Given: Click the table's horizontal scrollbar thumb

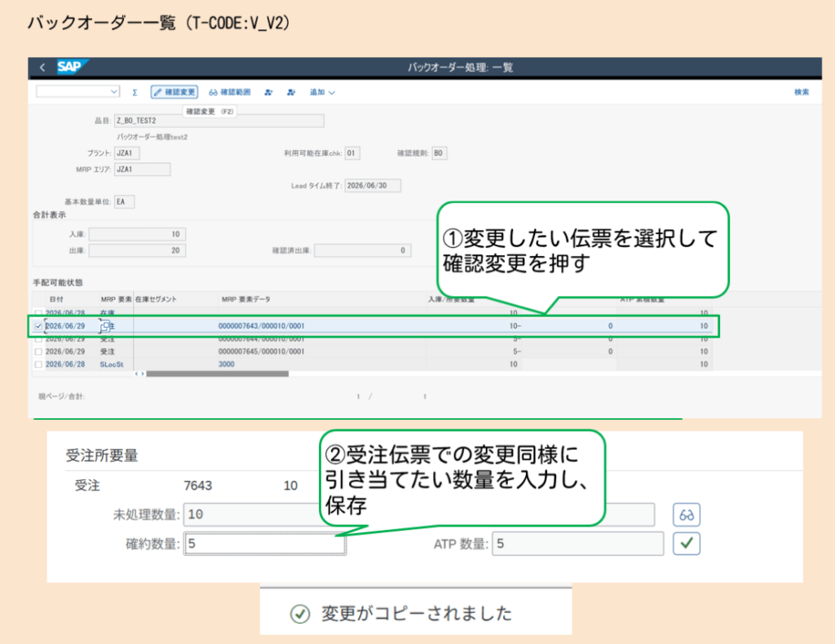Looking at the screenshot, I should tap(217, 373).
